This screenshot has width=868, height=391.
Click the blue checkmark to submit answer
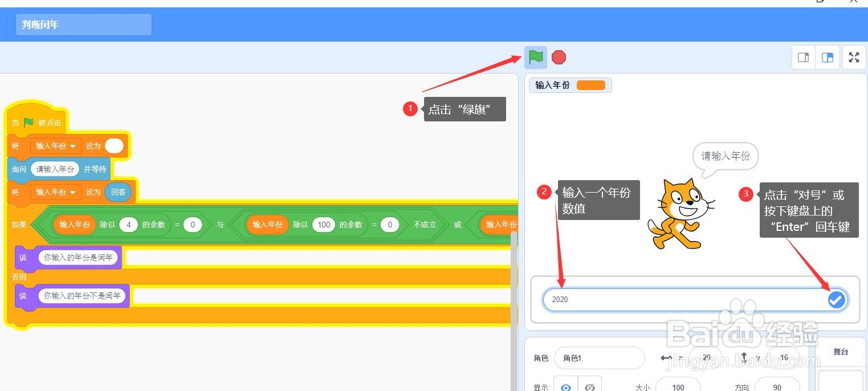836,299
